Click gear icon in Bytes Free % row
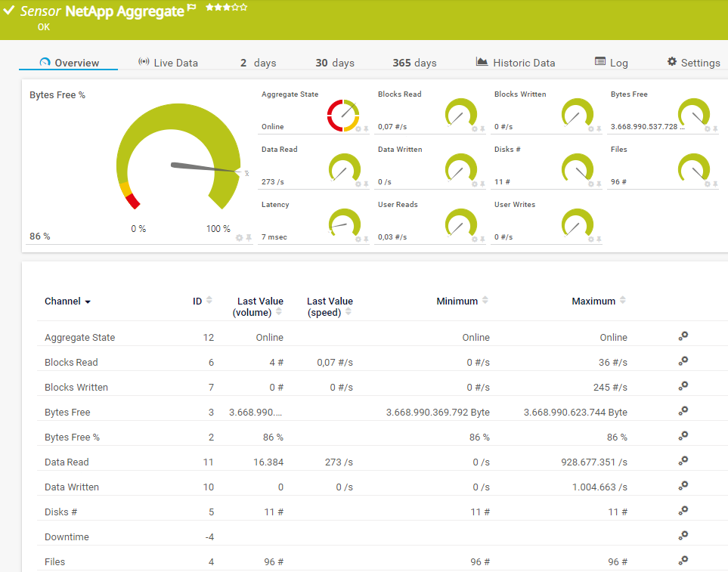Image resolution: width=728 pixels, height=572 pixels. point(683,437)
